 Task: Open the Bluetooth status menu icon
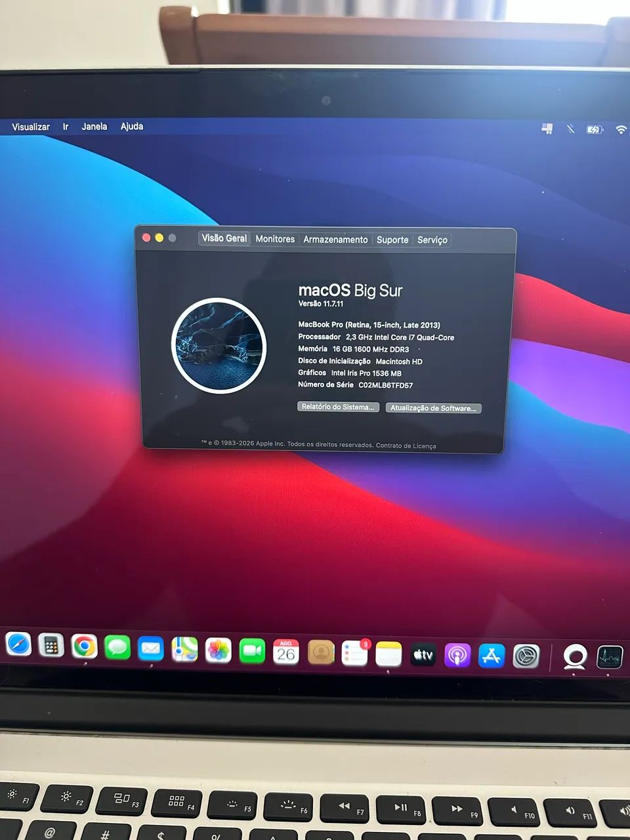tap(570, 129)
